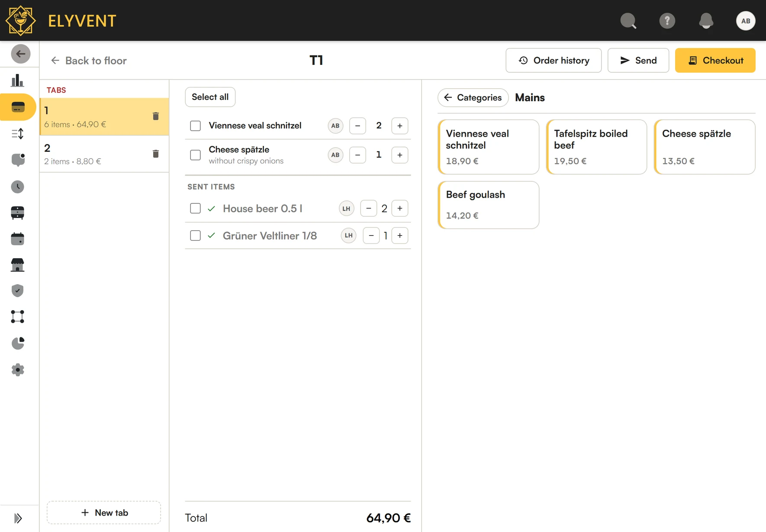Add Viennese veal schnitzel 18,90 € card
766x532 pixels.
(x=488, y=147)
